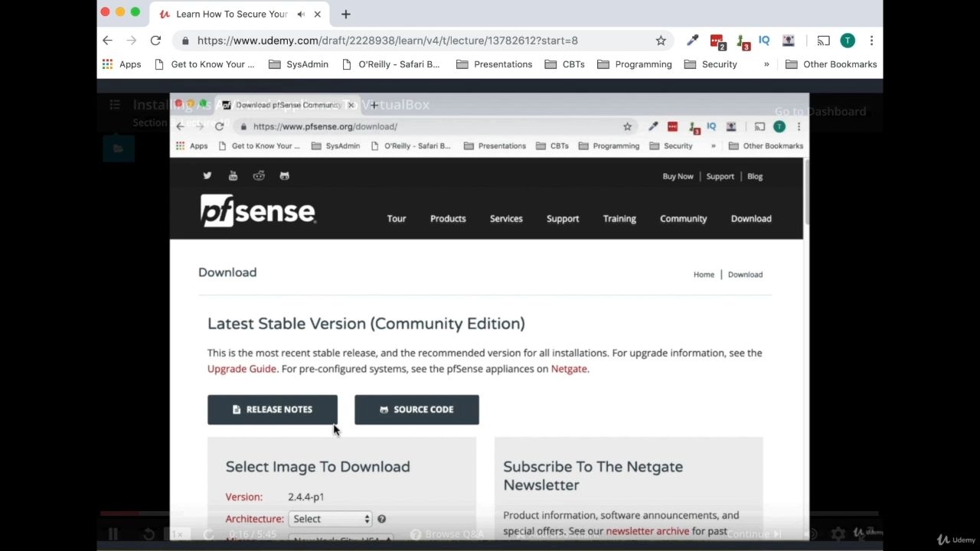Go back in the pfSense browser window
This screenshot has height=551, width=980.
(x=180, y=126)
